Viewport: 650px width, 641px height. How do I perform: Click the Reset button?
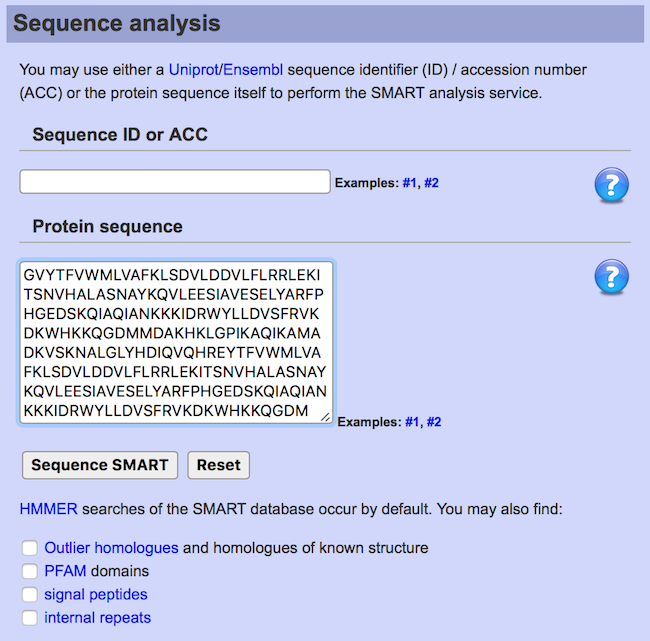tap(218, 465)
